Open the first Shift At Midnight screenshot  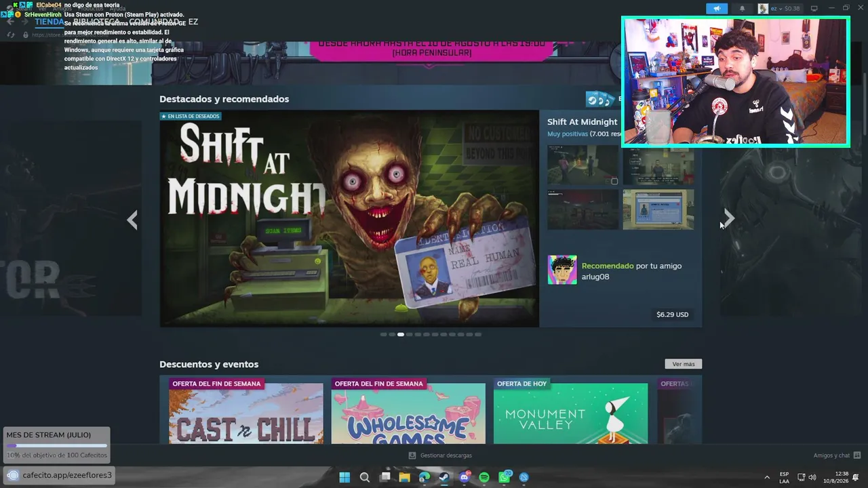coord(583,165)
